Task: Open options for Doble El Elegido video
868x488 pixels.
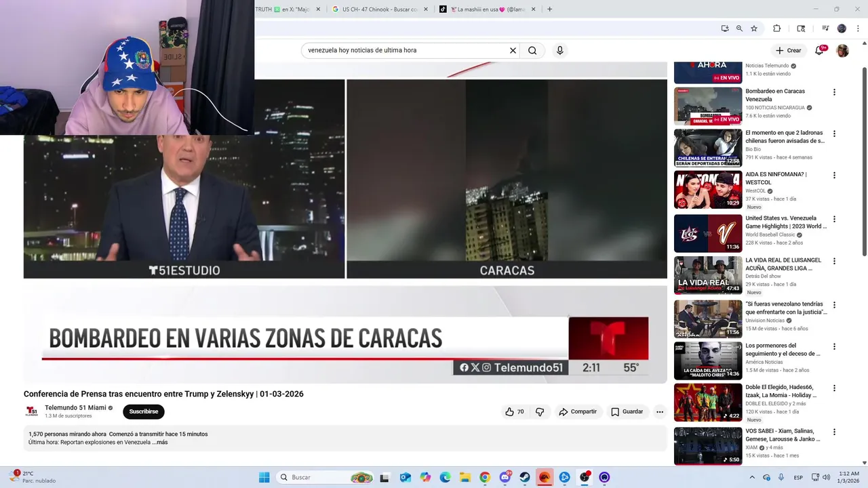Action: [x=834, y=388]
